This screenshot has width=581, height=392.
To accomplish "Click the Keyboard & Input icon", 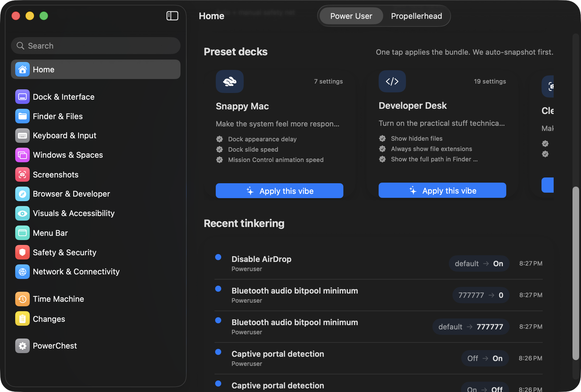I will pyautogui.click(x=22, y=136).
